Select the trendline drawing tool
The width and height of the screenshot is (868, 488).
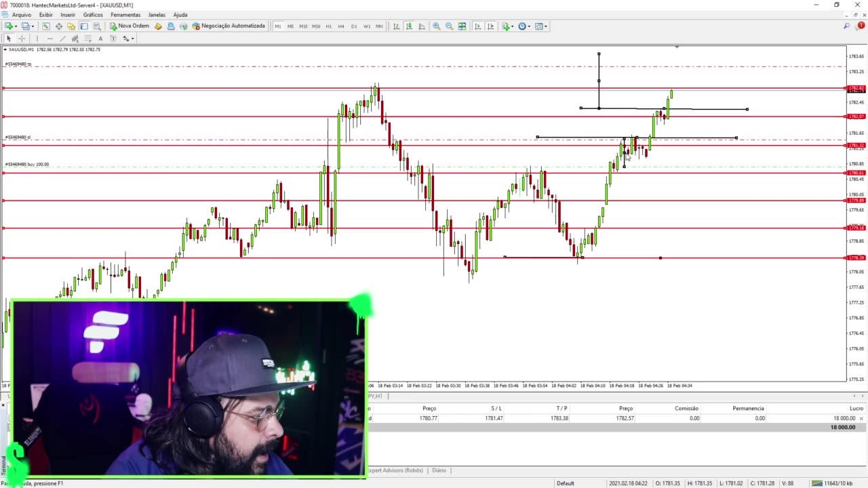(x=62, y=39)
